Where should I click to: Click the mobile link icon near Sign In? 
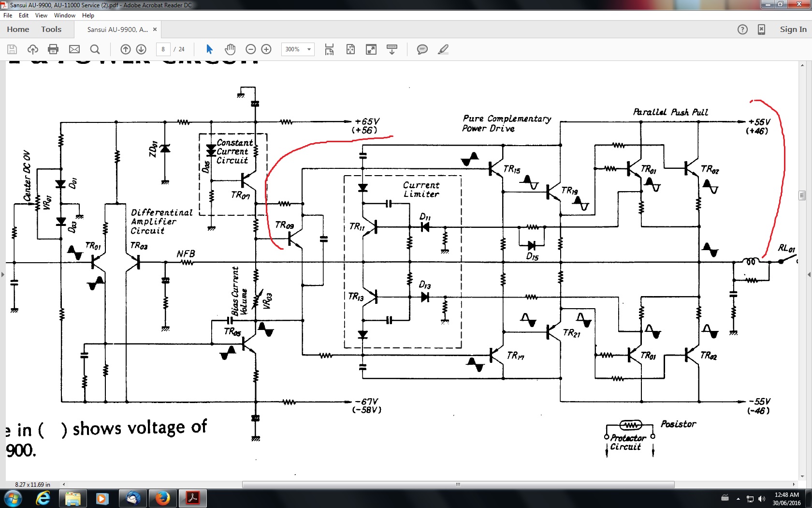point(762,30)
